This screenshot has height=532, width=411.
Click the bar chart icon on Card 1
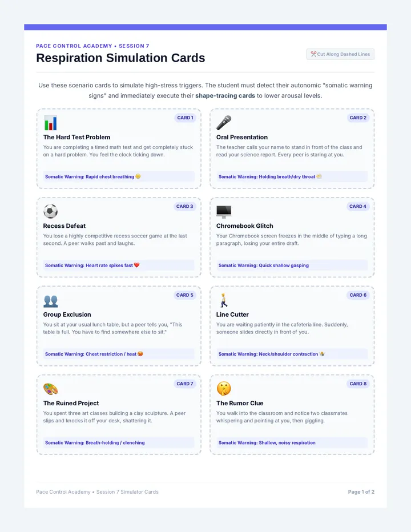coord(51,123)
